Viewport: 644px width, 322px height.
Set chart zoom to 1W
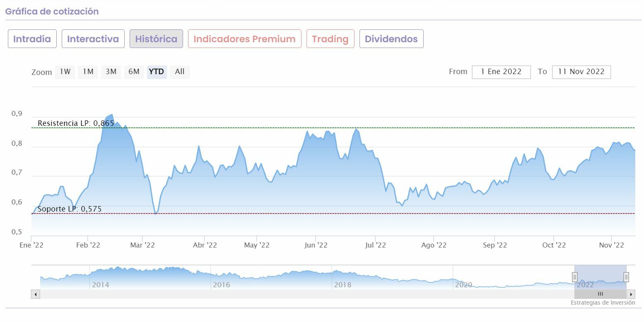(65, 72)
